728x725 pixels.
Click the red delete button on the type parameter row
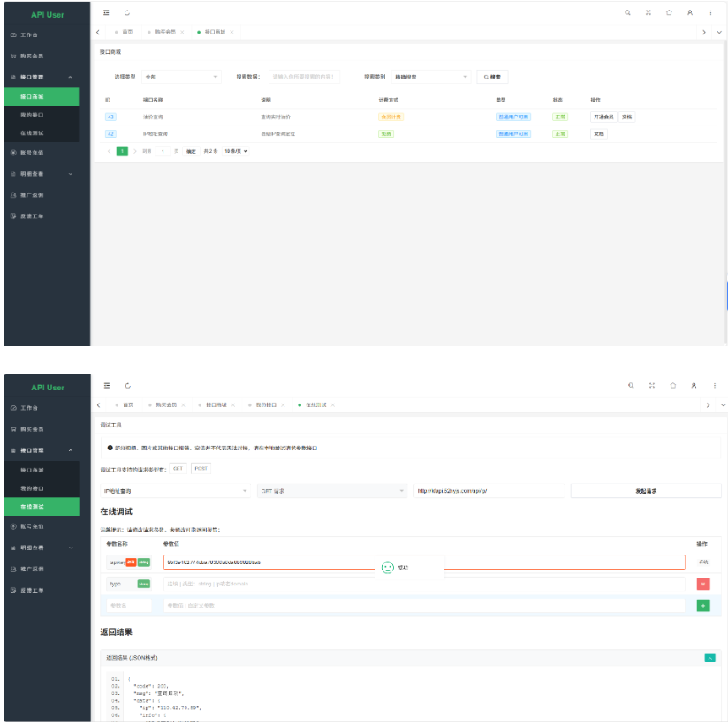coord(703,584)
